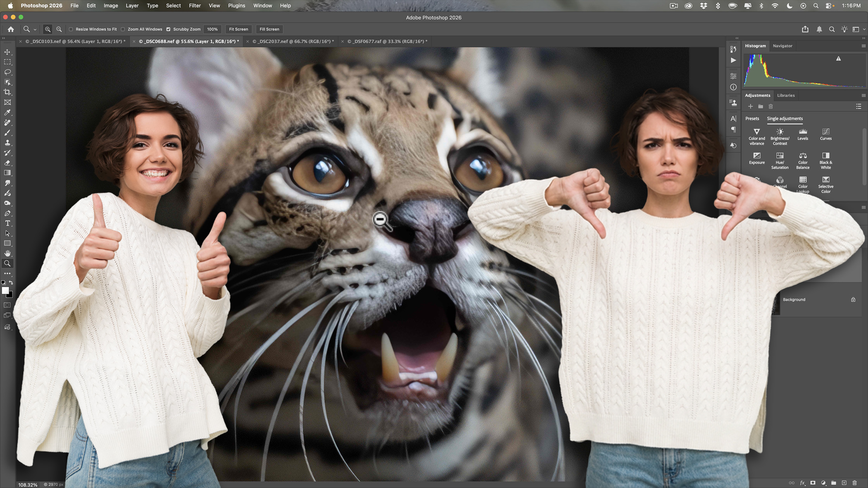
Task: Choose the Horizontal Type tool
Action: tap(7, 223)
